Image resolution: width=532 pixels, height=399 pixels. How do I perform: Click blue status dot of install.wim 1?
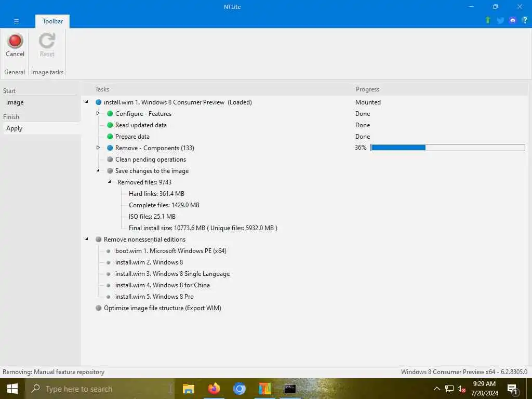(98, 102)
